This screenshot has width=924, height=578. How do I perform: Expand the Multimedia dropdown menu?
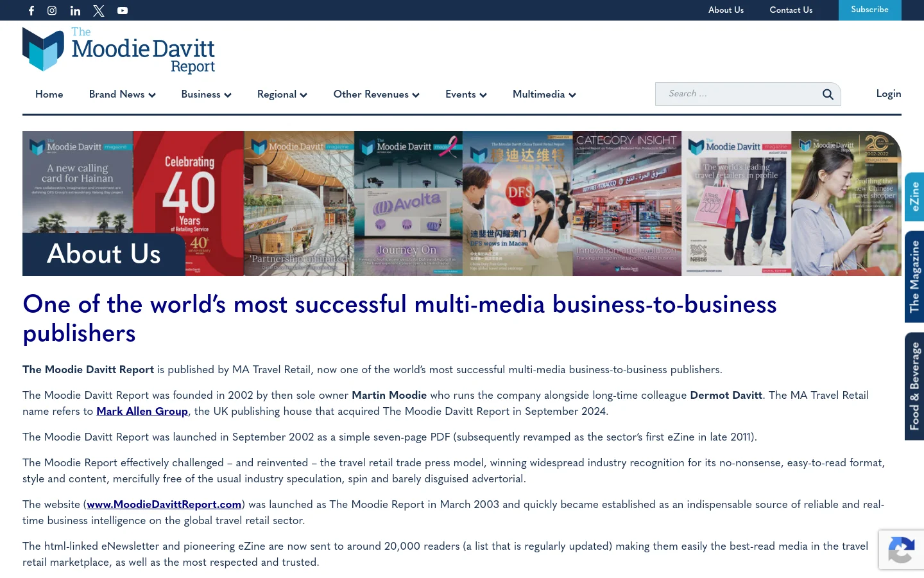click(545, 94)
